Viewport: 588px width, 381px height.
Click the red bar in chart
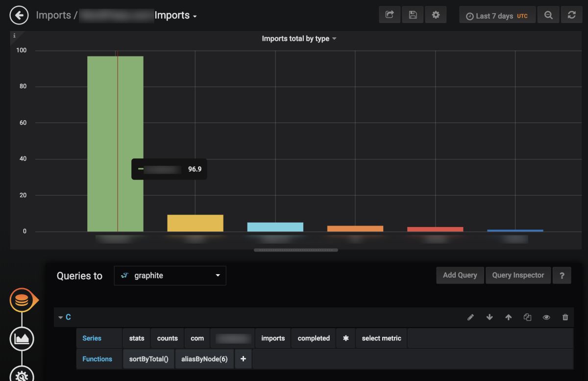coord(435,229)
